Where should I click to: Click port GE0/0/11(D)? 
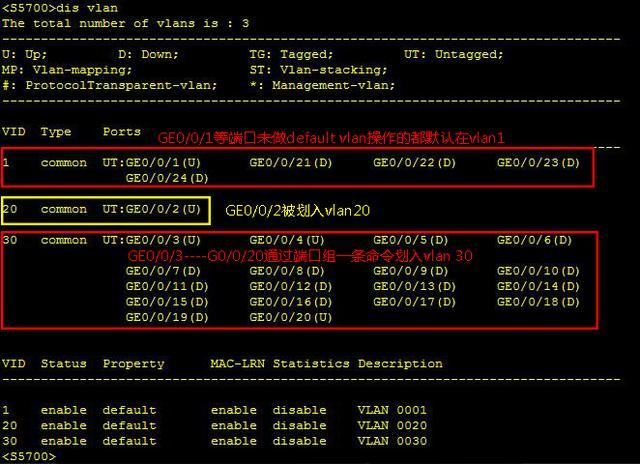[167, 286]
